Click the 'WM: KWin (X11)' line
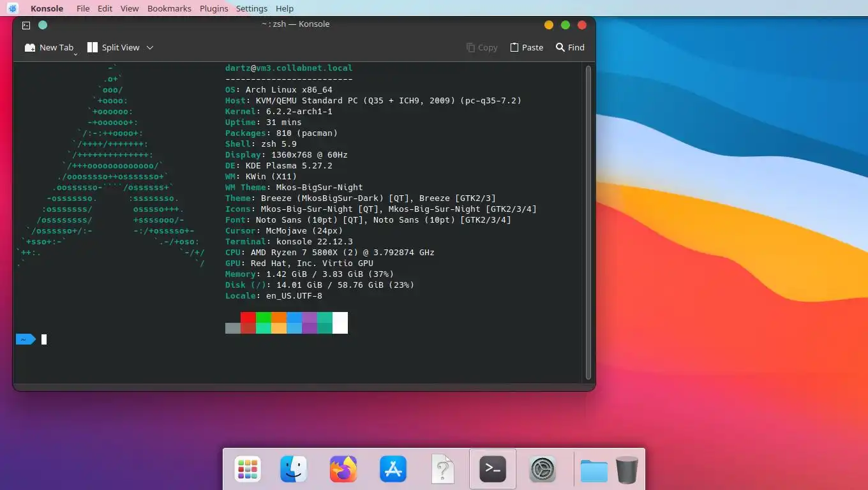Image resolution: width=868 pixels, height=490 pixels. (x=261, y=177)
